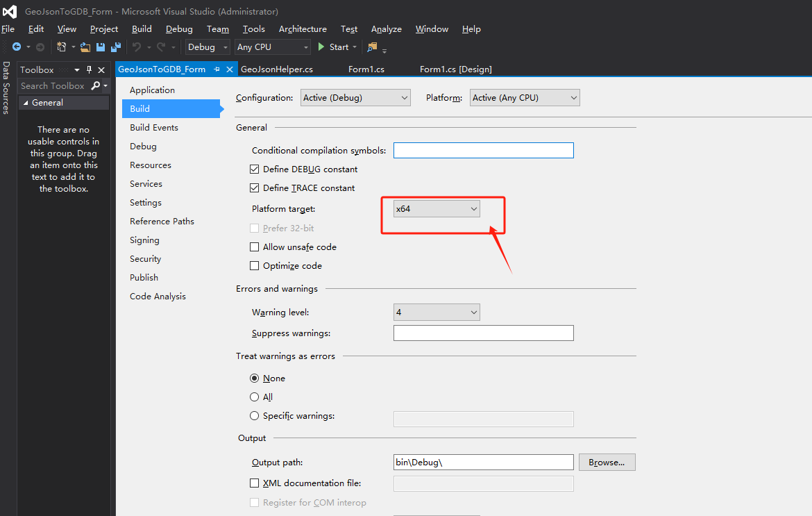Click the Save All icon
This screenshot has height=516, width=812.
coord(116,47)
